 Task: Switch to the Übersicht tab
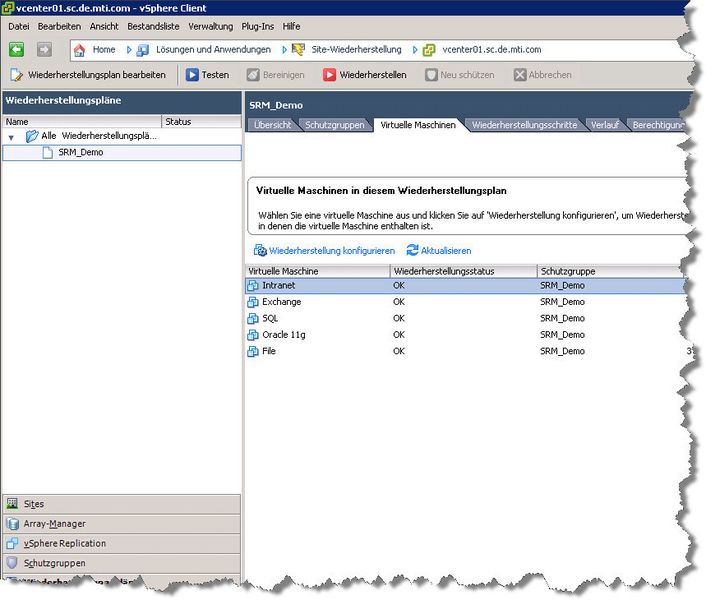point(272,125)
